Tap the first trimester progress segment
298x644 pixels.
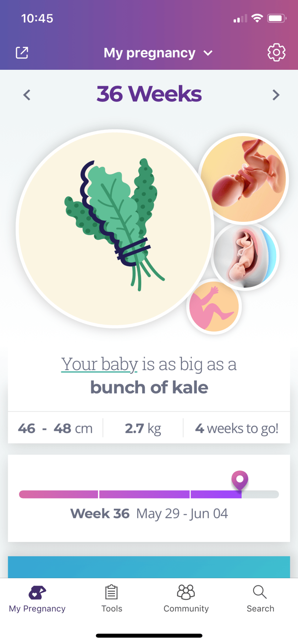click(x=59, y=494)
